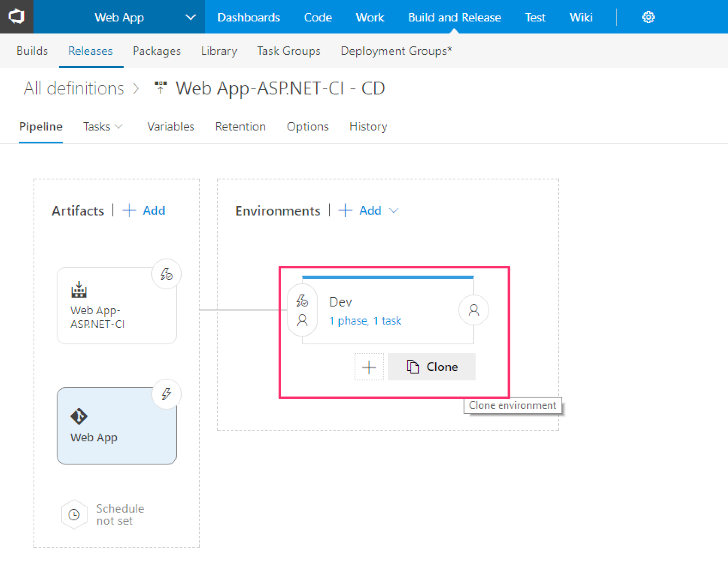Go back to All definitions
728x571 pixels.
pyautogui.click(x=74, y=88)
